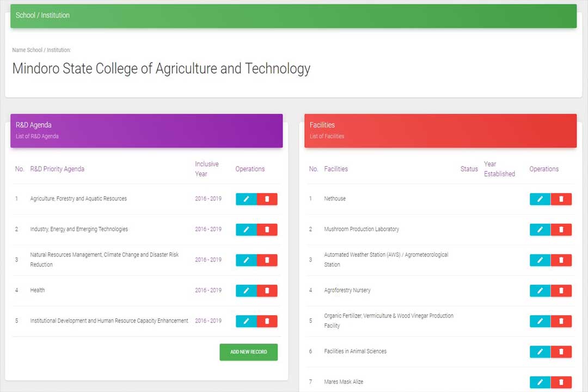Edit the Industry, Energy and Emerging Technologies row
The image size is (588, 392).
[x=246, y=230]
